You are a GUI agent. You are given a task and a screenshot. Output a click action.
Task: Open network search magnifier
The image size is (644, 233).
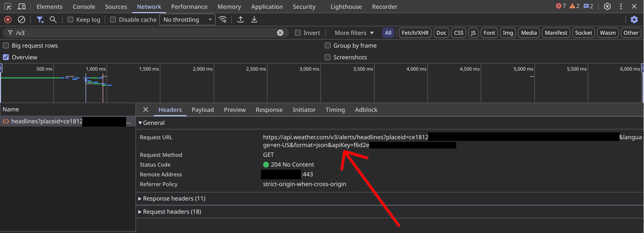[53, 20]
